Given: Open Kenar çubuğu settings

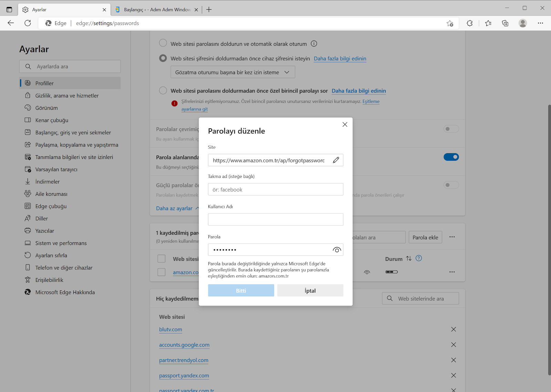Looking at the screenshot, I should pyautogui.click(x=70, y=120).
